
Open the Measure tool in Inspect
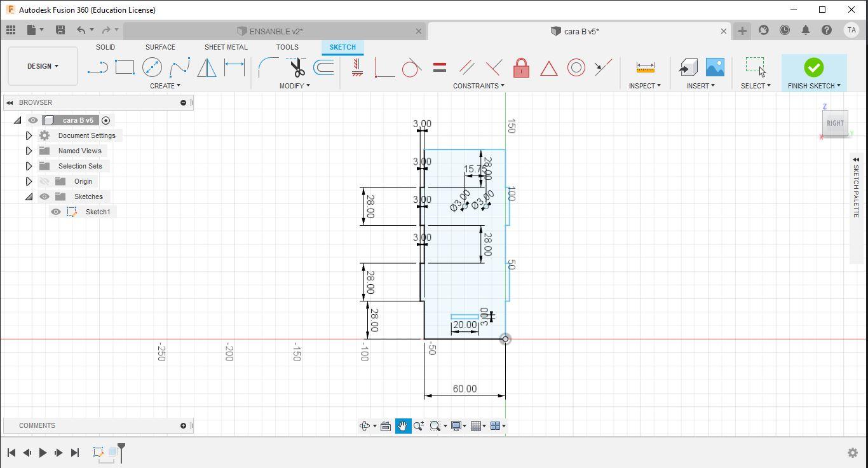point(645,67)
